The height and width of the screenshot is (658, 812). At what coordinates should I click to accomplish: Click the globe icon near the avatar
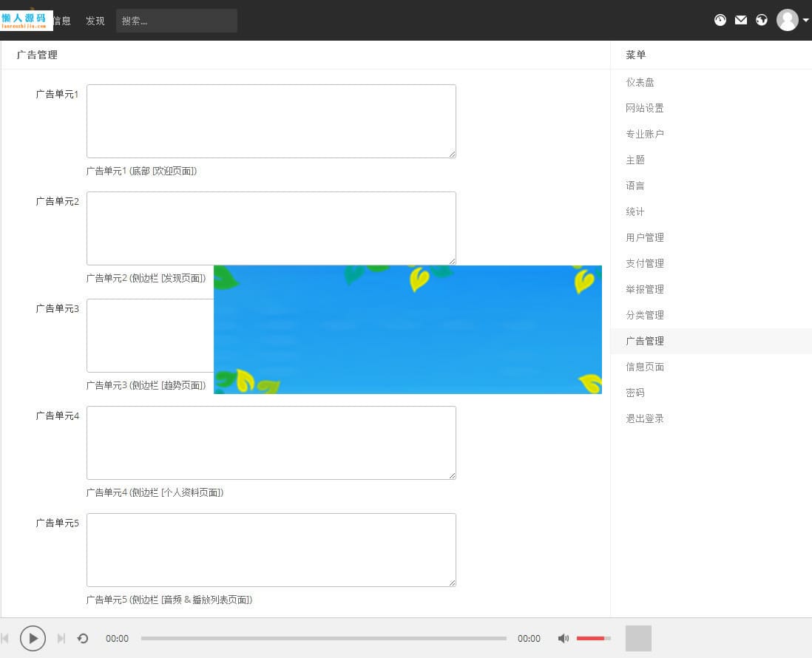[762, 20]
